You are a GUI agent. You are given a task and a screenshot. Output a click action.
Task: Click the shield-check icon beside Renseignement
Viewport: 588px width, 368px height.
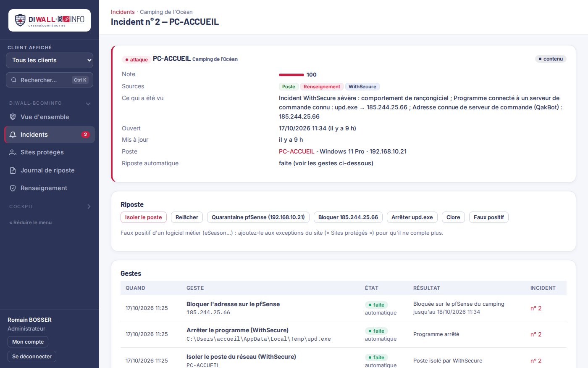(x=13, y=188)
